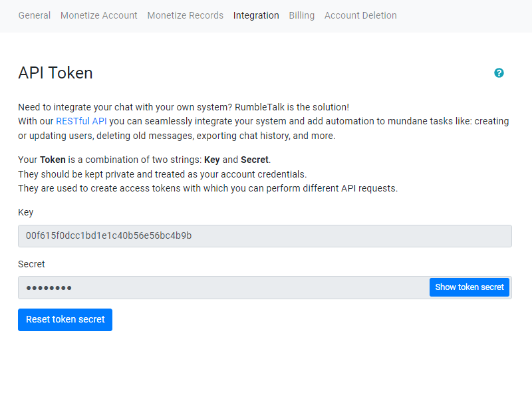The image size is (532, 399).
Task: Click the 'Need to integrate your chat' sentence
Action: (x=183, y=107)
